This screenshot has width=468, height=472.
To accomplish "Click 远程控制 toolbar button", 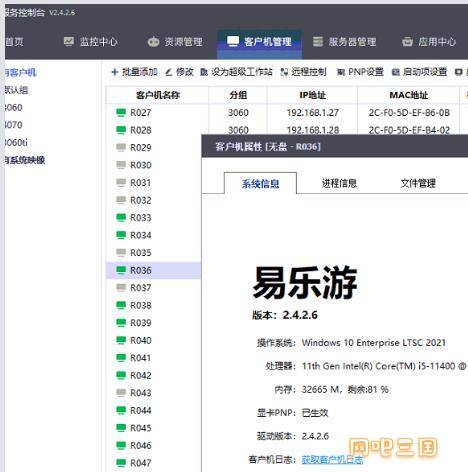I will pyautogui.click(x=303, y=72).
